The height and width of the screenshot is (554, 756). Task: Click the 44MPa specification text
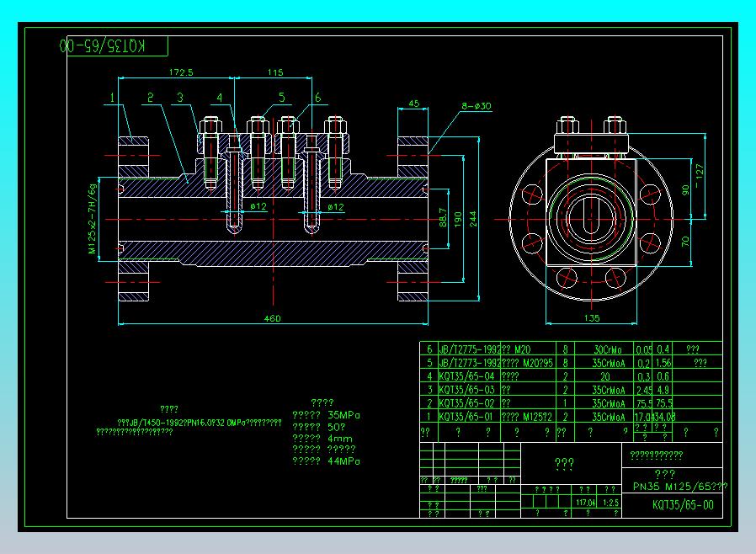tap(343, 461)
